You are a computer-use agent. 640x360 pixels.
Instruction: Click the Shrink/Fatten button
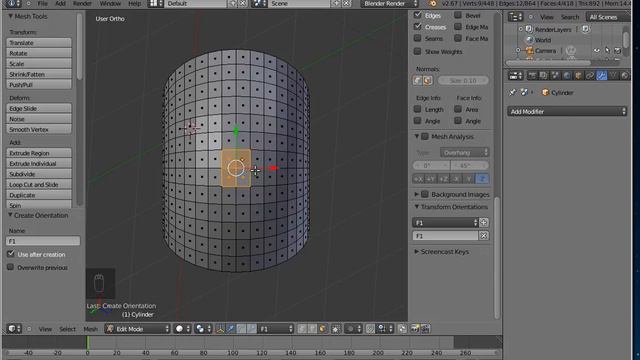coord(39,74)
